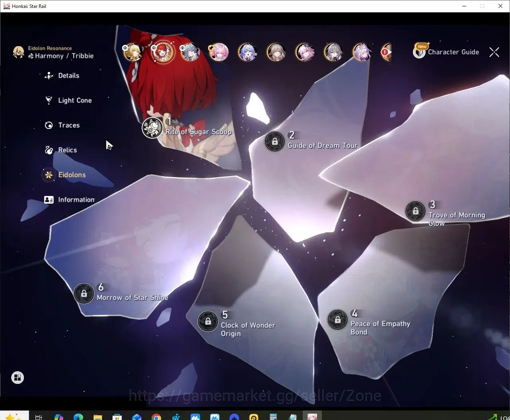Select locked eidolon 3 Trove of Morning Glow
510x420 pixels.
click(415, 211)
